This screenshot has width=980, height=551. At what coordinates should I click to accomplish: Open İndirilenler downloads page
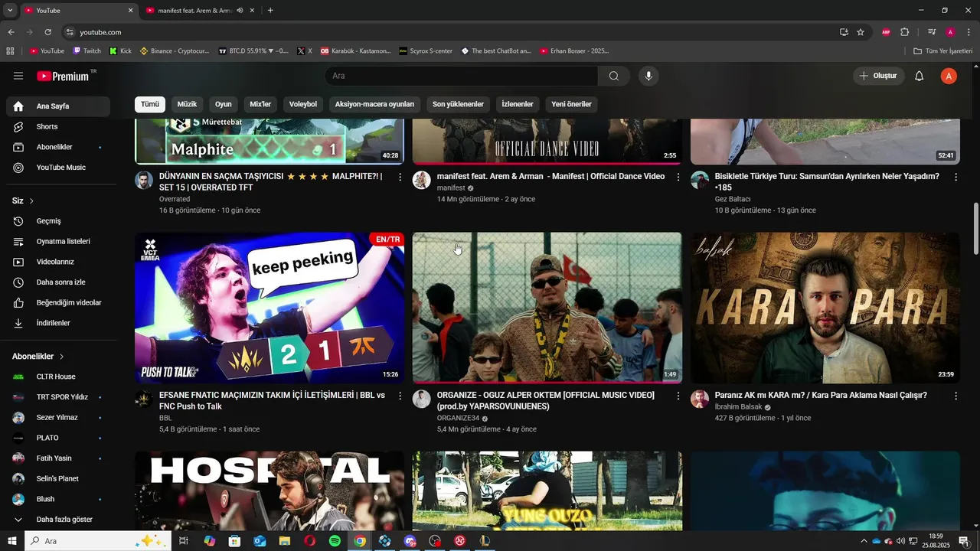click(x=57, y=323)
